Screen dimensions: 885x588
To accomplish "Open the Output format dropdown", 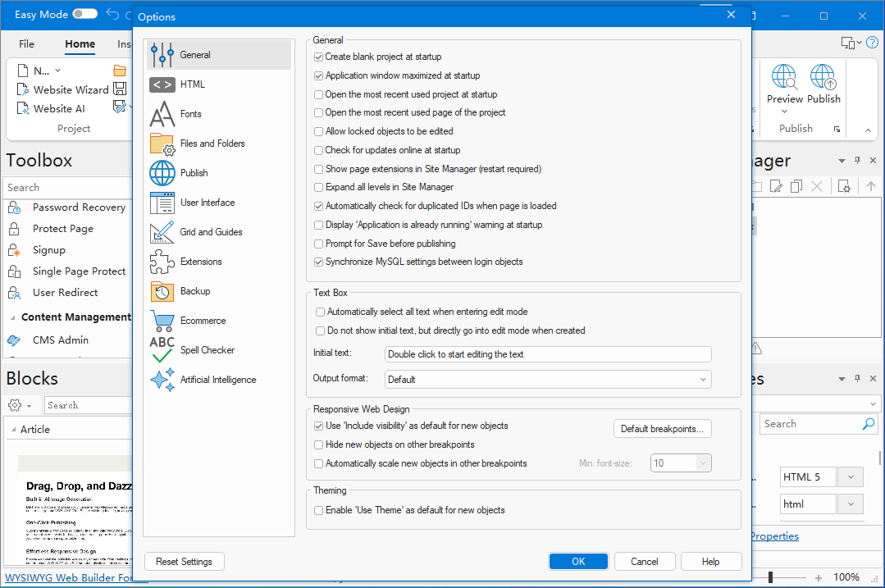I will click(x=547, y=379).
